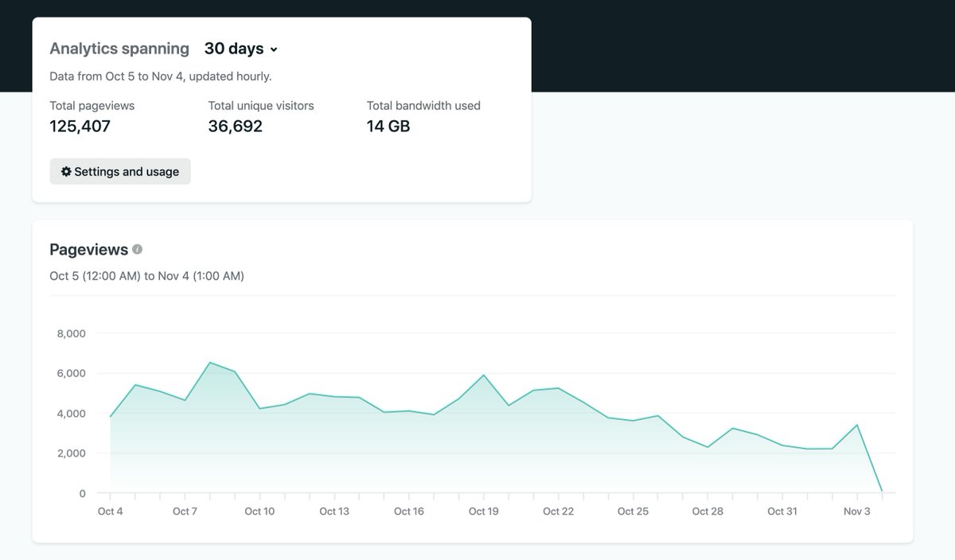Open the info tooltip next to Pageviews
Screen dimensions: 955x560
tap(137, 249)
